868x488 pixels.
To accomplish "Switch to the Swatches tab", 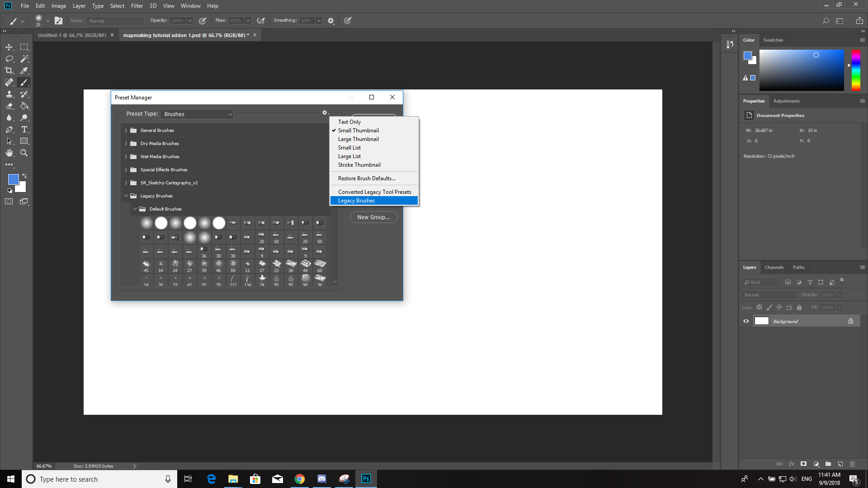I will tap(773, 40).
